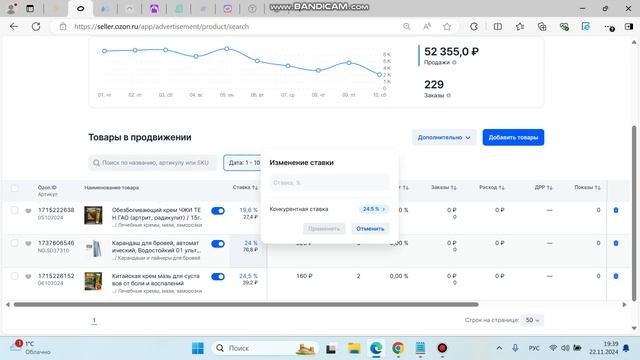This screenshot has width=640, height=360.
Task: Sort by Расход column
Action: [491, 187]
